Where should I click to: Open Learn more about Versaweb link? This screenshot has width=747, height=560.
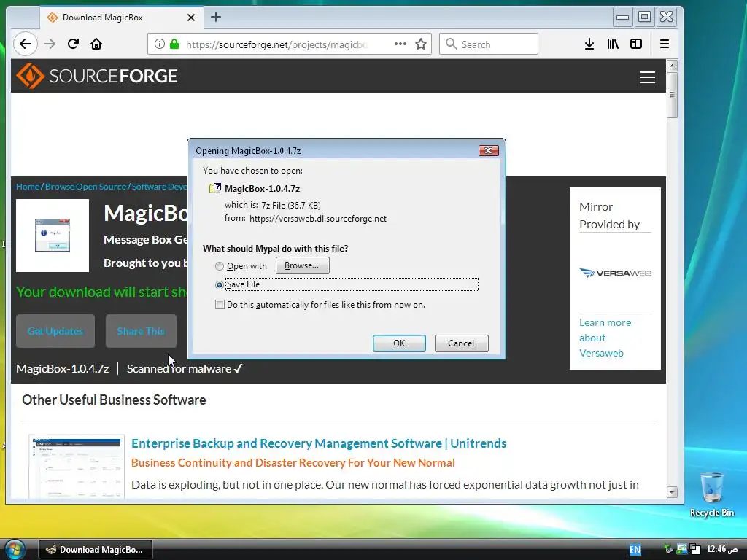(605, 338)
